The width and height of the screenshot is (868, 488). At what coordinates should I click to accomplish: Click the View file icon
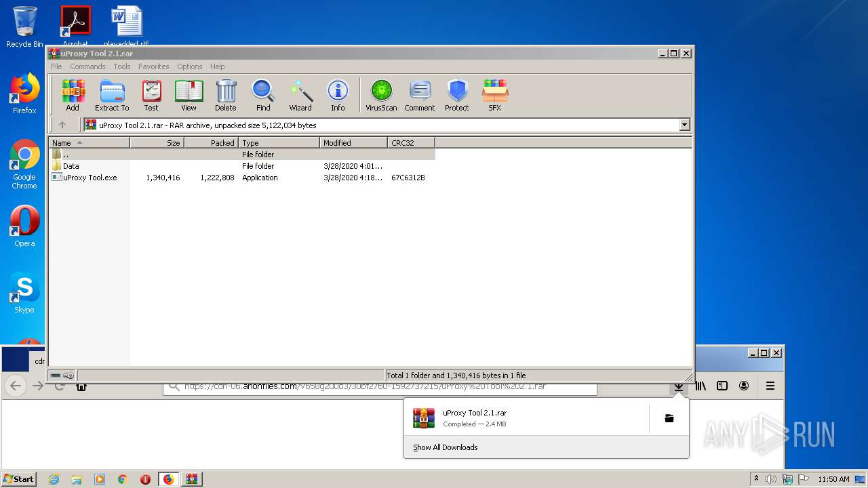(x=189, y=96)
